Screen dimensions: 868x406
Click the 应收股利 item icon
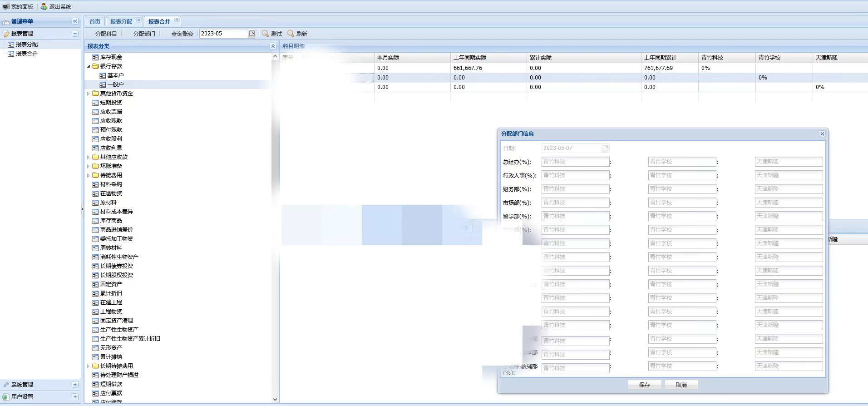(x=95, y=139)
